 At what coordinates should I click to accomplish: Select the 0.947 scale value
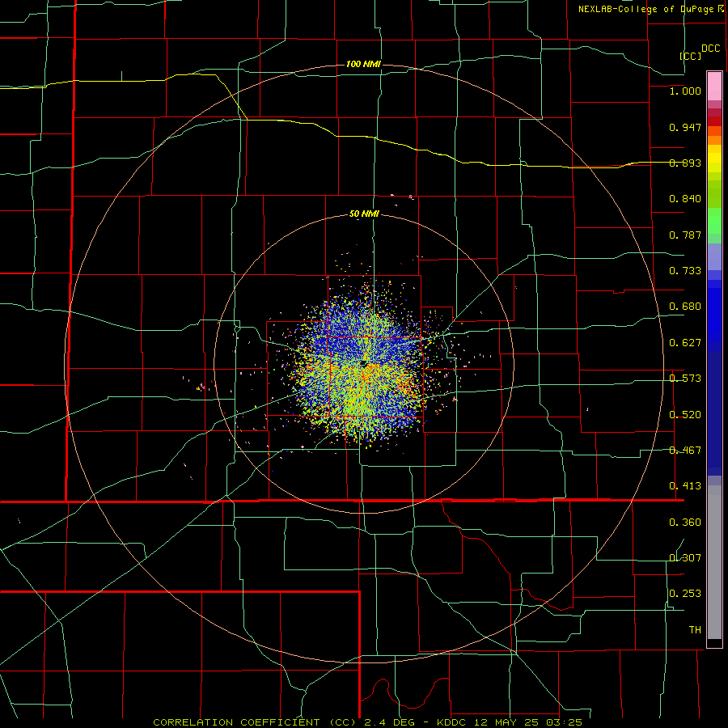click(685, 127)
